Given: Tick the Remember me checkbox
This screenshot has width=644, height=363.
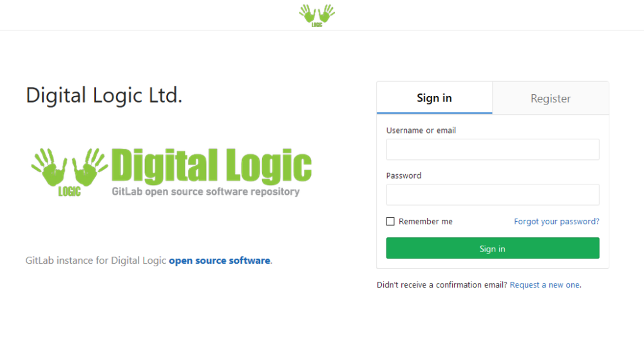Looking at the screenshot, I should [390, 222].
